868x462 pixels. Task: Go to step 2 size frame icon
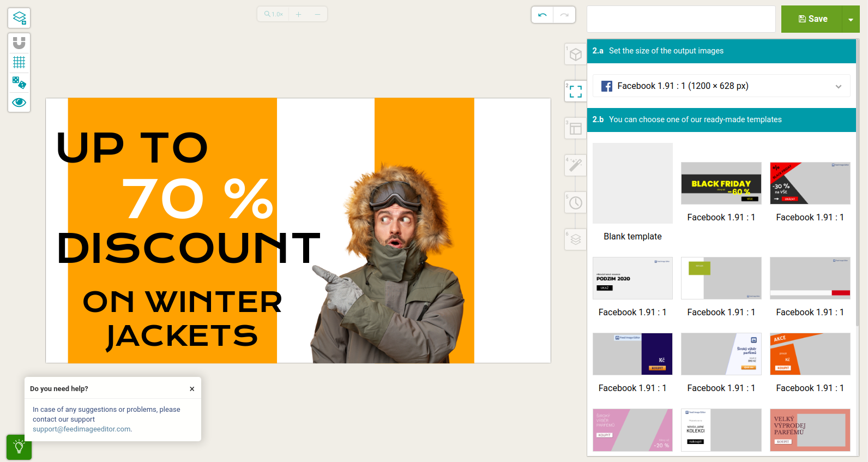(576, 92)
